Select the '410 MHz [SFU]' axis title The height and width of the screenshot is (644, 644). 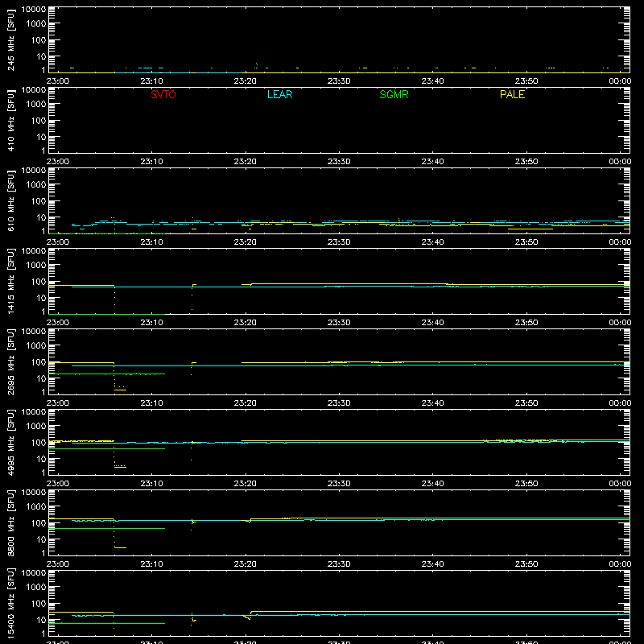tap(10, 120)
